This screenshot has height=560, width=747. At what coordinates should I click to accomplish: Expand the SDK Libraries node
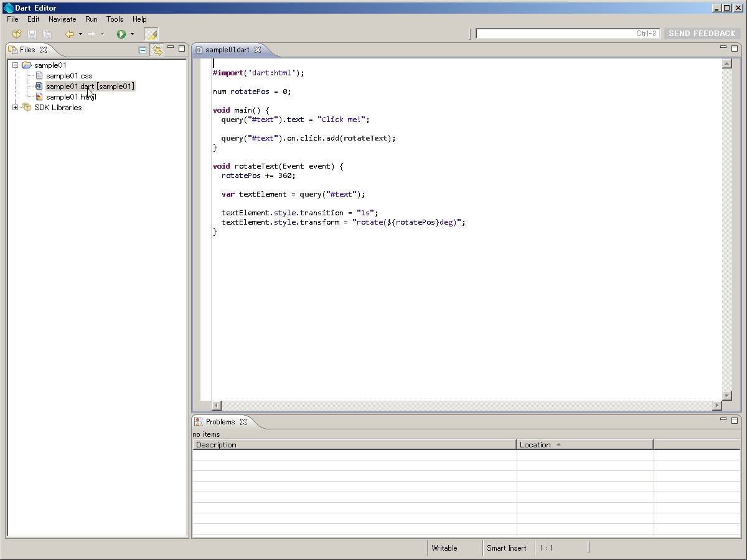pyautogui.click(x=16, y=108)
